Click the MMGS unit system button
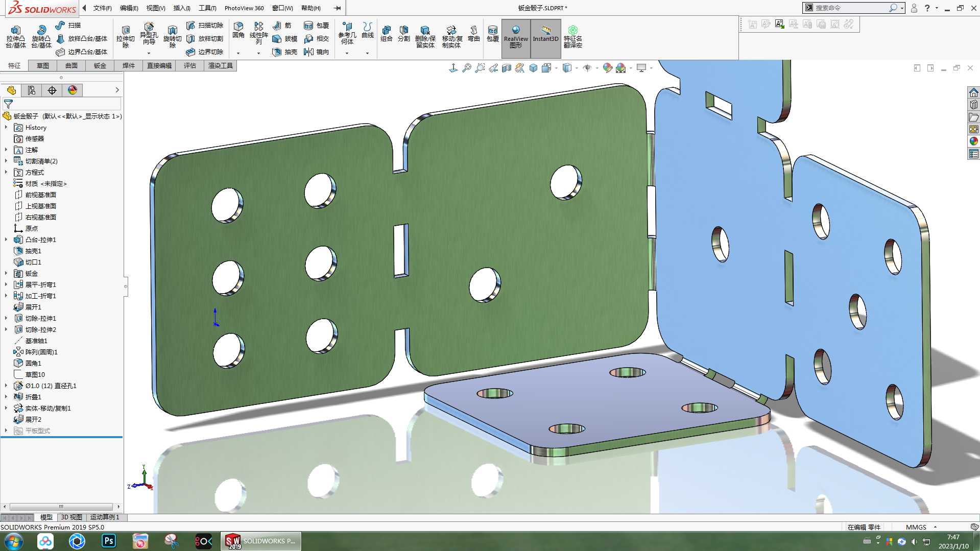The width and height of the screenshot is (980, 551). (x=916, y=527)
